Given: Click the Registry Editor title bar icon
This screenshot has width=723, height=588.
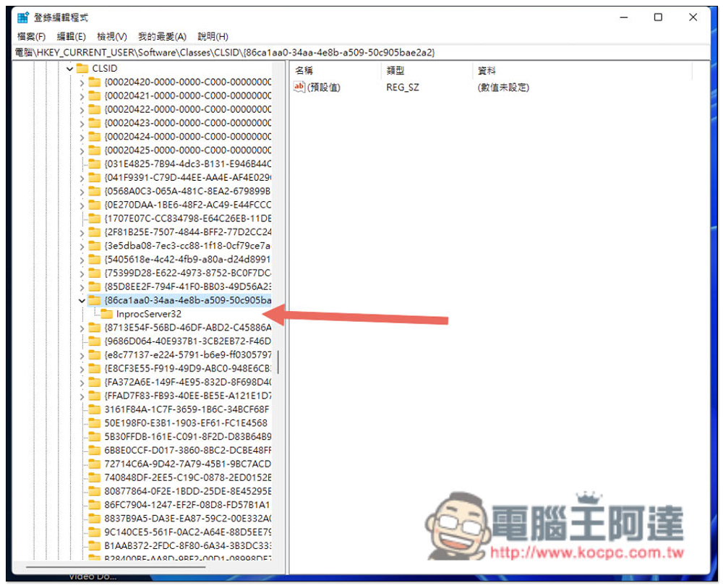Looking at the screenshot, I should point(23,18).
